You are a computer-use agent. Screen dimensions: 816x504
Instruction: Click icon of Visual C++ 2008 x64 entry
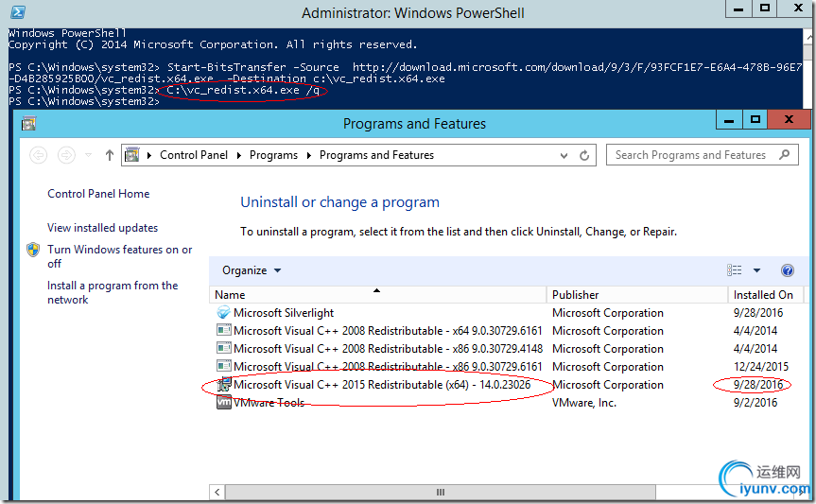click(224, 330)
